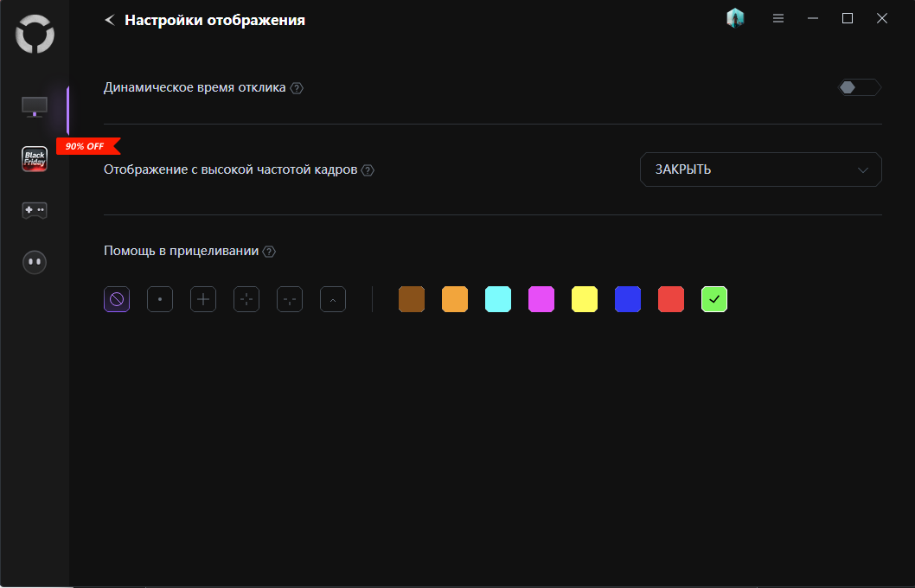Close the settings window

(x=882, y=19)
